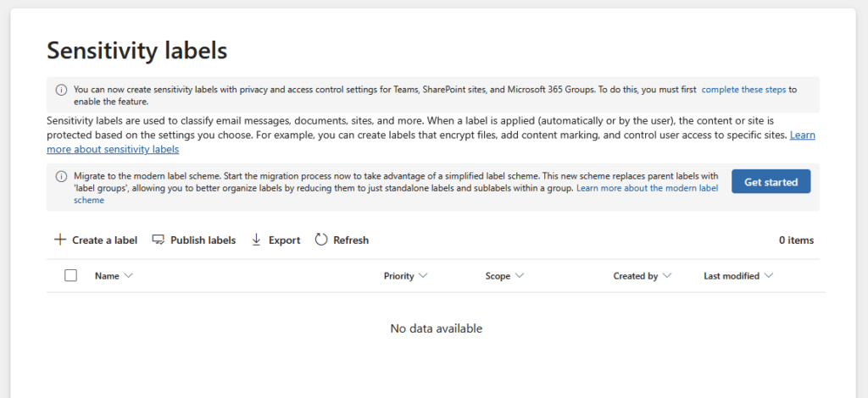The height and width of the screenshot is (398, 868).
Task: Click the Publish labels monitor icon
Action: coord(159,240)
